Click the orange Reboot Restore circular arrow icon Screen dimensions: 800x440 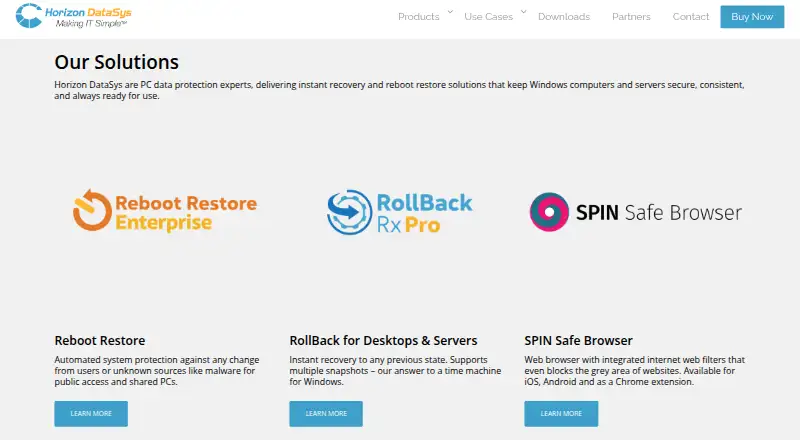point(92,210)
